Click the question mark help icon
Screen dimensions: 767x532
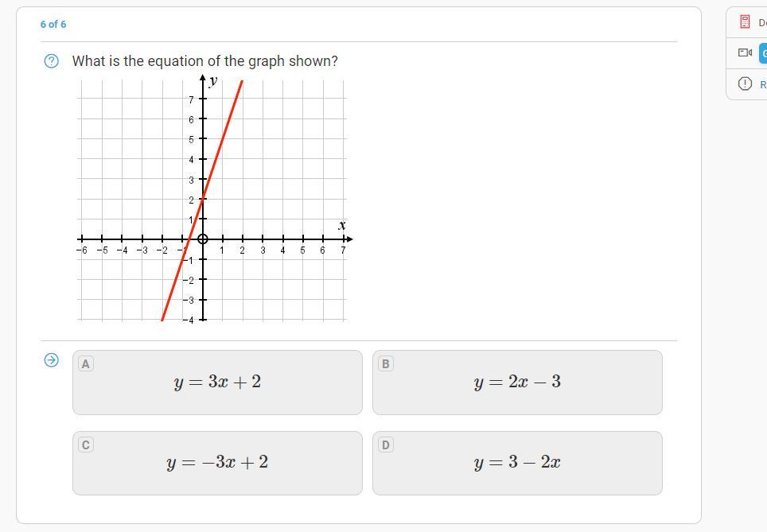pyautogui.click(x=52, y=61)
